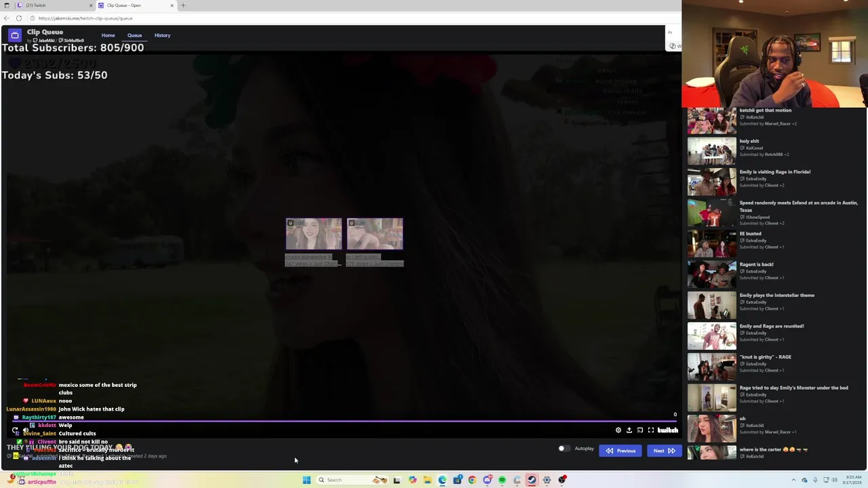868x488 pixels.
Task: Switch to the (21) Twitch browser tab
Action: pyautogui.click(x=54, y=5)
